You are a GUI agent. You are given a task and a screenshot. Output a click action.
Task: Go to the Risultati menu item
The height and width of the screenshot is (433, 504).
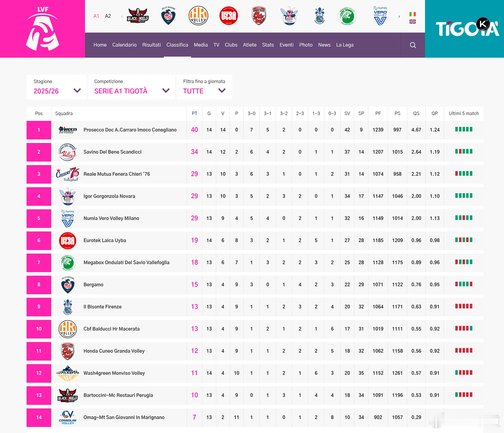point(152,45)
